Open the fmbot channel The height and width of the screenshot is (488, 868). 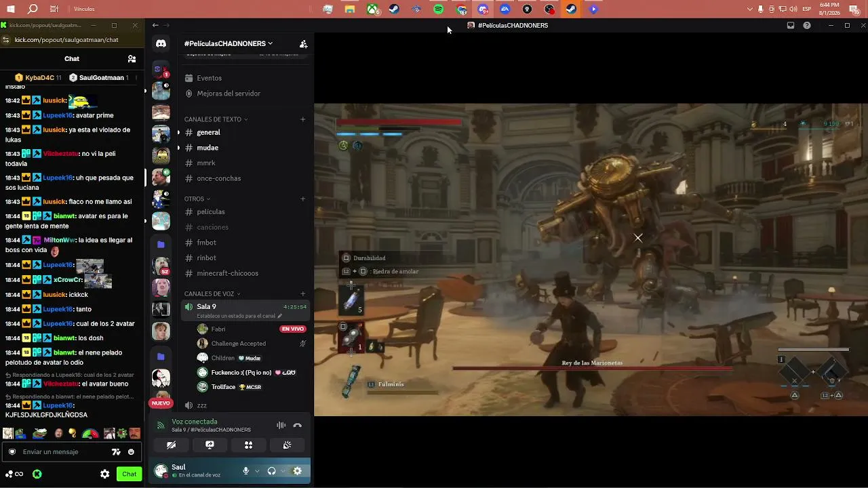pyautogui.click(x=245, y=242)
